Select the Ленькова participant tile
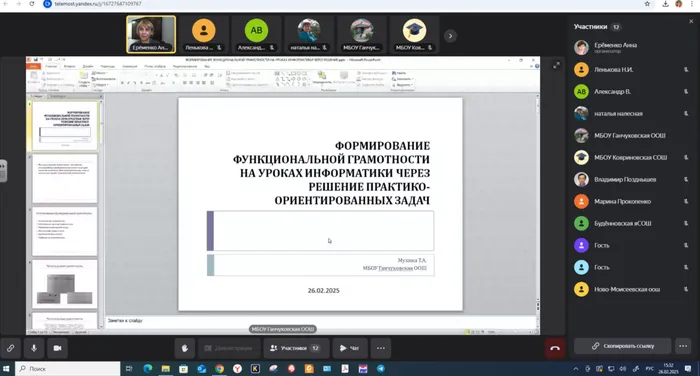This screenshot has width=700, height=376. pyautogui.click(x=204, y=34)
